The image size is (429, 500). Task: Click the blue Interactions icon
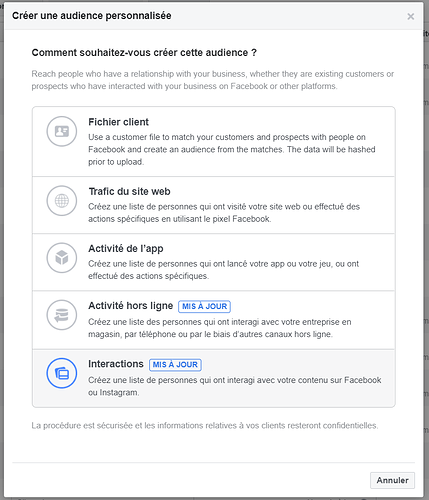(x=62, y=373)
